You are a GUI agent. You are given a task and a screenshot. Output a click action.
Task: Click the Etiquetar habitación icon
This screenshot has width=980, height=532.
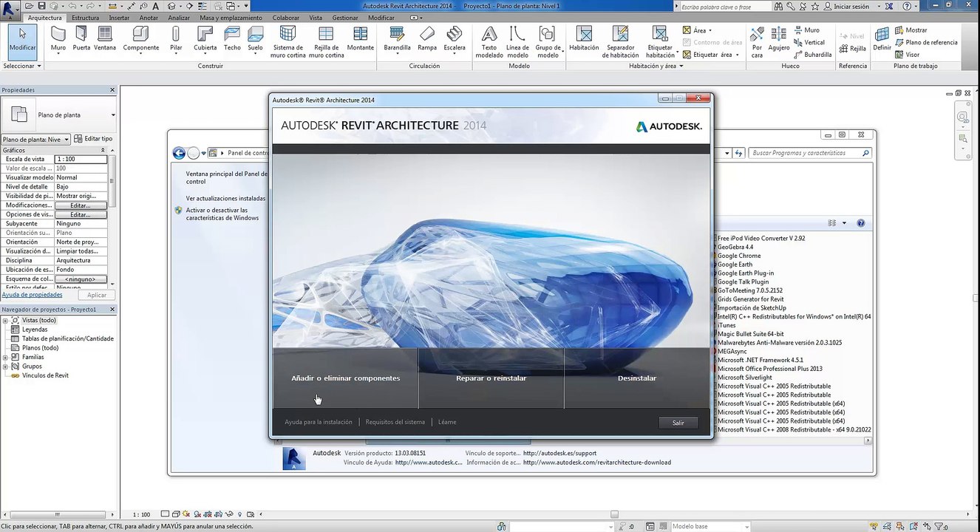pyautogui.click(x=660, y=34)
